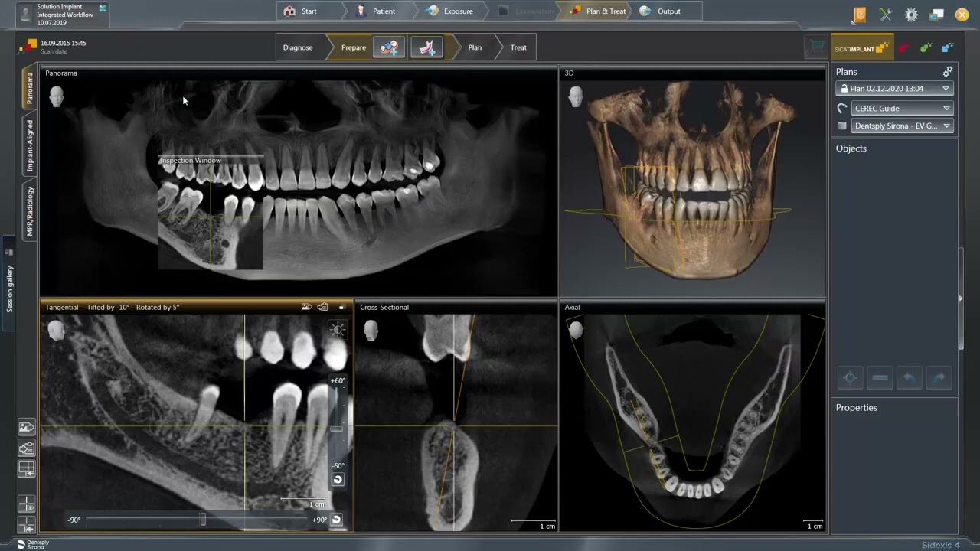Click the undo arrow in Objects toolbar
This screenshot has width=980, height=551.
(x=910, y=378)
